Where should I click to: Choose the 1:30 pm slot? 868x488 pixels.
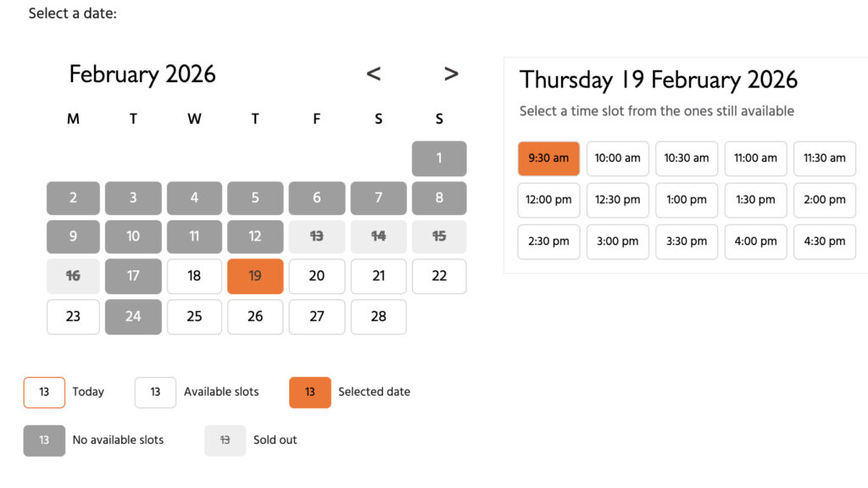(x=755, y=200)
